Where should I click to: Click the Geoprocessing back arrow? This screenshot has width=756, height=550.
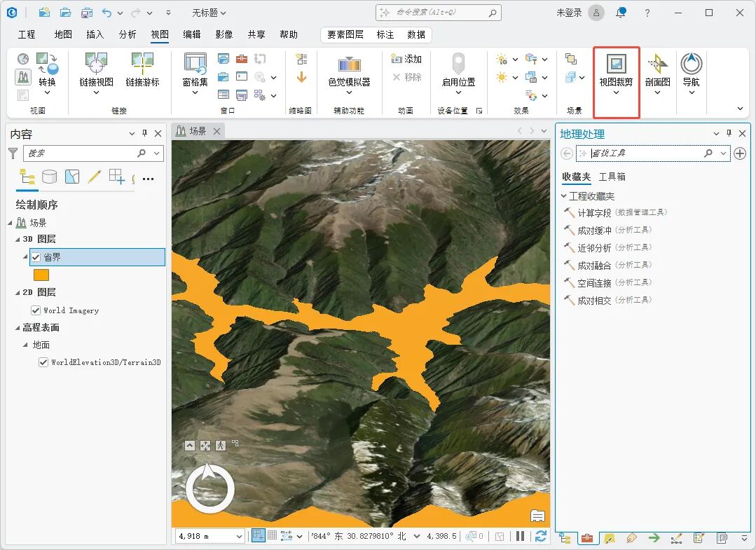(x=567, y=153)
